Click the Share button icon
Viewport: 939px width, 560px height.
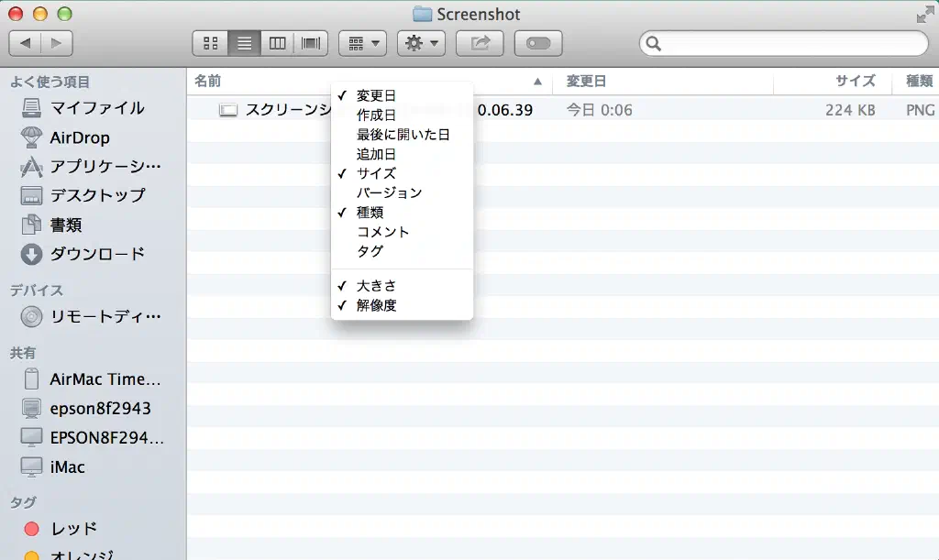(x=481, y=43)
